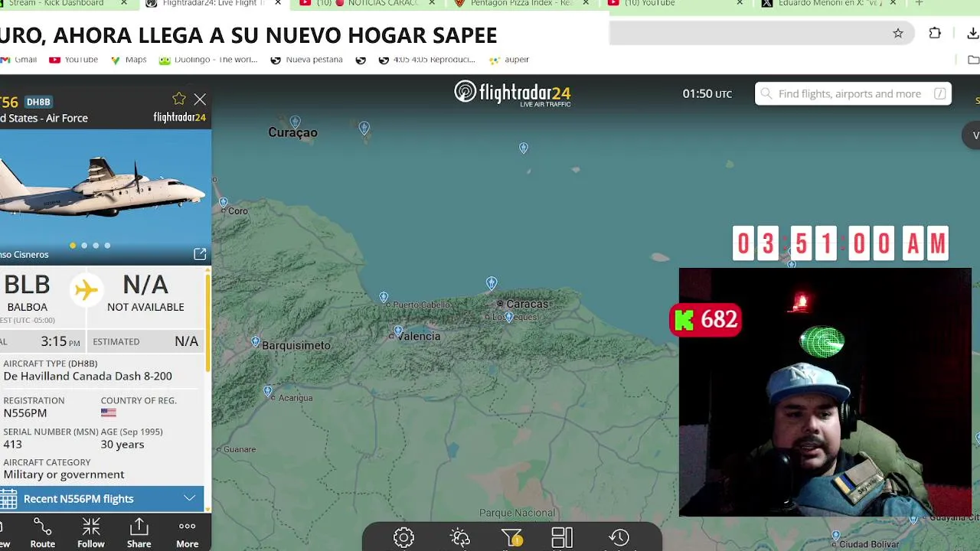Select airport marker north of Caracas
The width and height of the screenshot is (980, 551).
(x=492, y=284)
